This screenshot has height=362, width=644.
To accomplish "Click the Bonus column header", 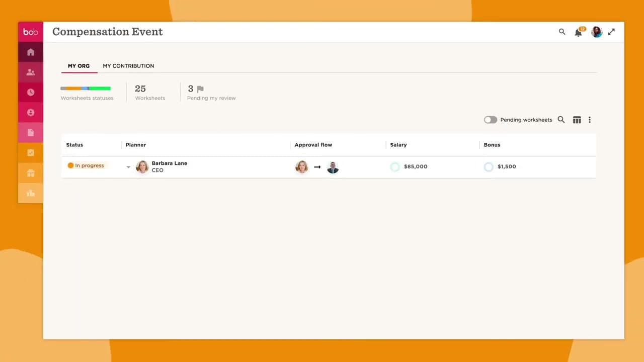I will tap(492, 145).
